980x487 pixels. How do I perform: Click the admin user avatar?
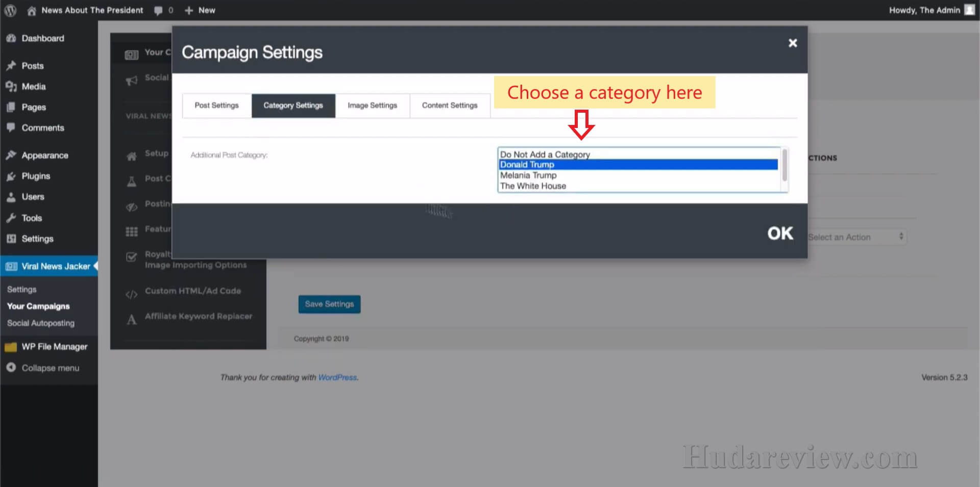pyautogui.click(x=969, y=10)
